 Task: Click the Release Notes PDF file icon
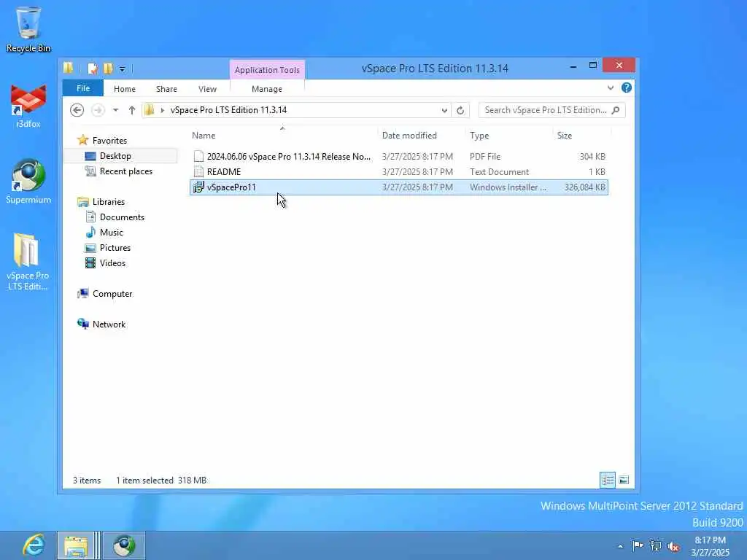[x=198, y=156]
